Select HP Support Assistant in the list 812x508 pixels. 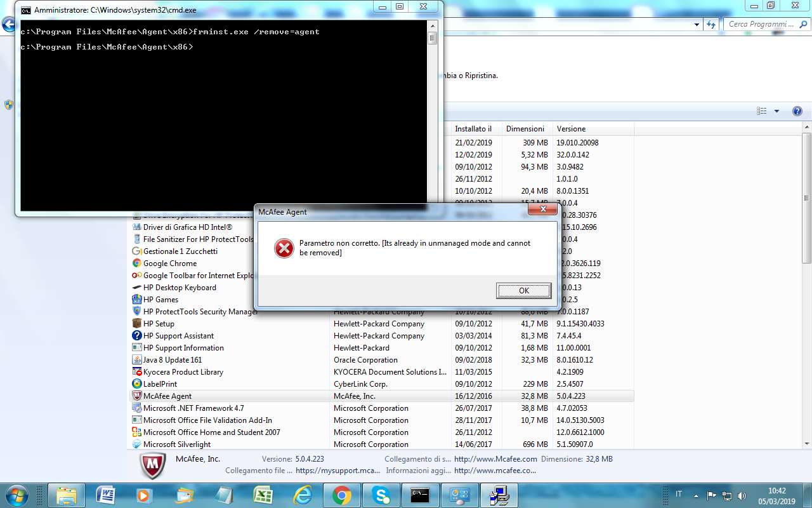click(178, 336)
